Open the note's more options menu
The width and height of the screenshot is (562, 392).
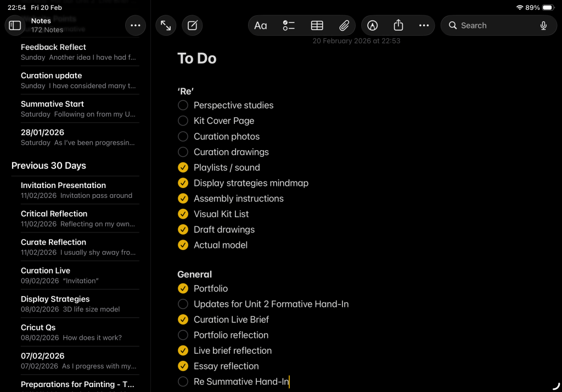(x=424, y=25)
